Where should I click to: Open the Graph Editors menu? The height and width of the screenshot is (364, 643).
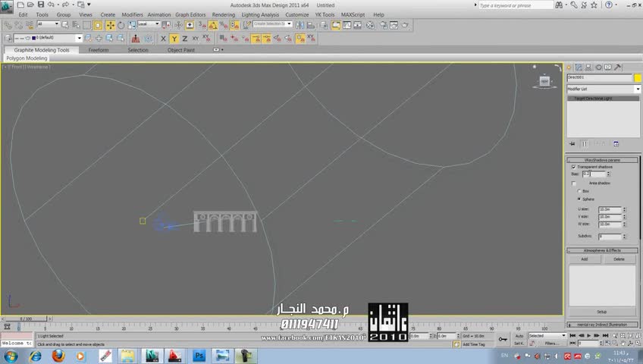click(x=190, y=14)
